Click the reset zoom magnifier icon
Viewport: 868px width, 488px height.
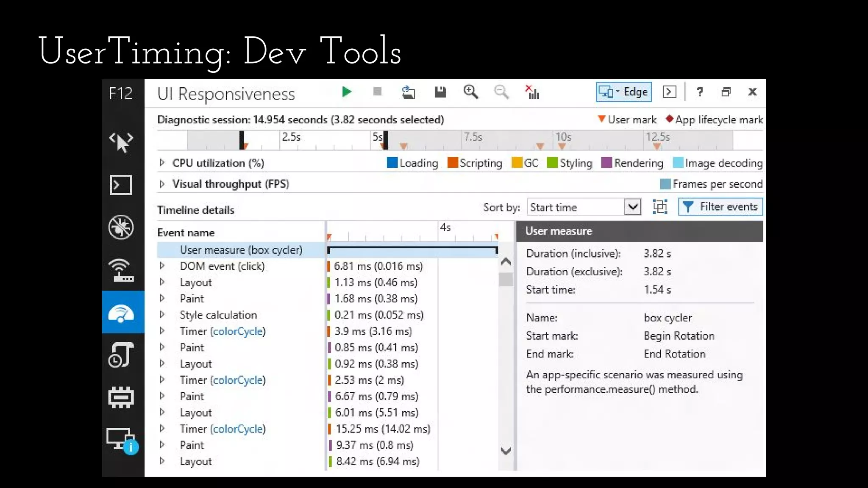(501, 92)
